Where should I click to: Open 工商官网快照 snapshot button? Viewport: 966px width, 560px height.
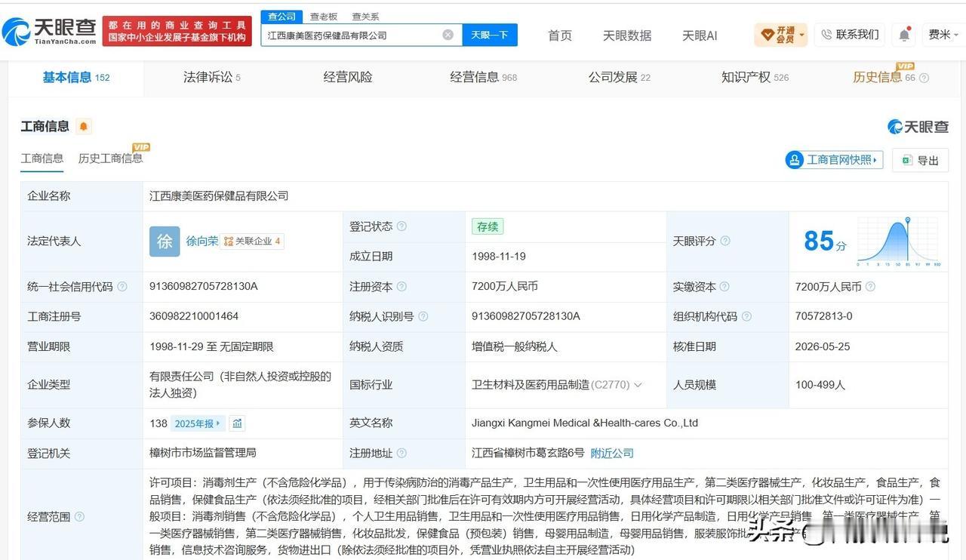[834, 160]
